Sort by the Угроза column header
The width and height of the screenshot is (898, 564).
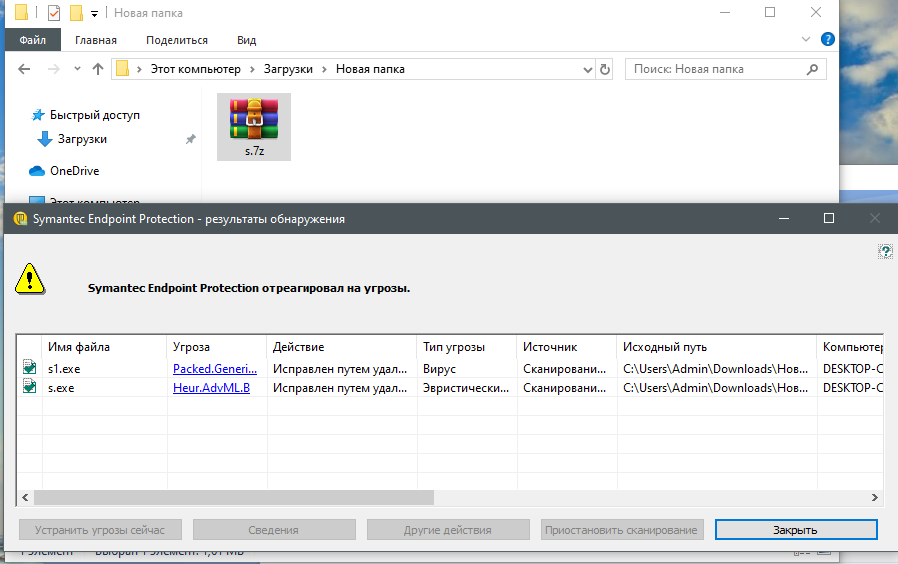[x=217, y=347]
